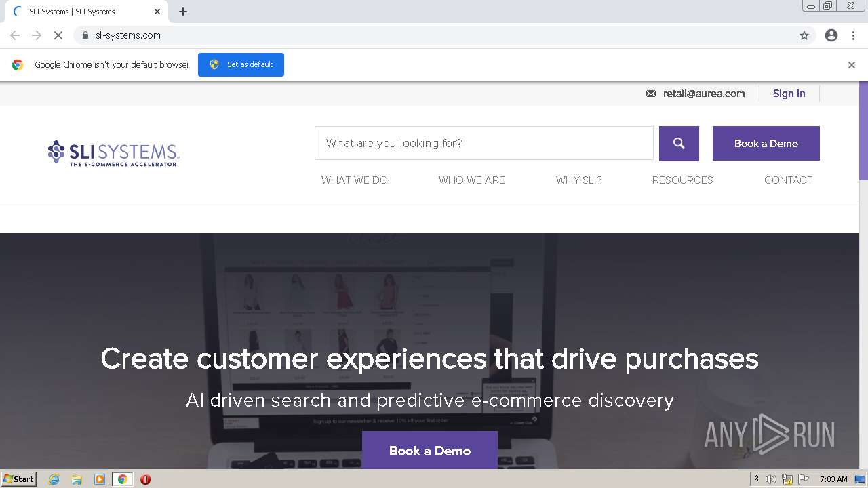Click the browser back arrow

15,35
